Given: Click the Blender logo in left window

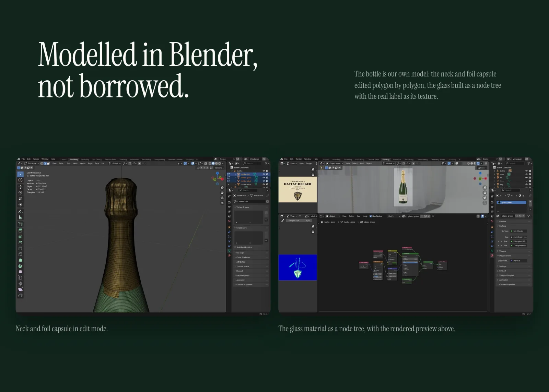Looking at the screenshot, I should [x=19, y=159].
